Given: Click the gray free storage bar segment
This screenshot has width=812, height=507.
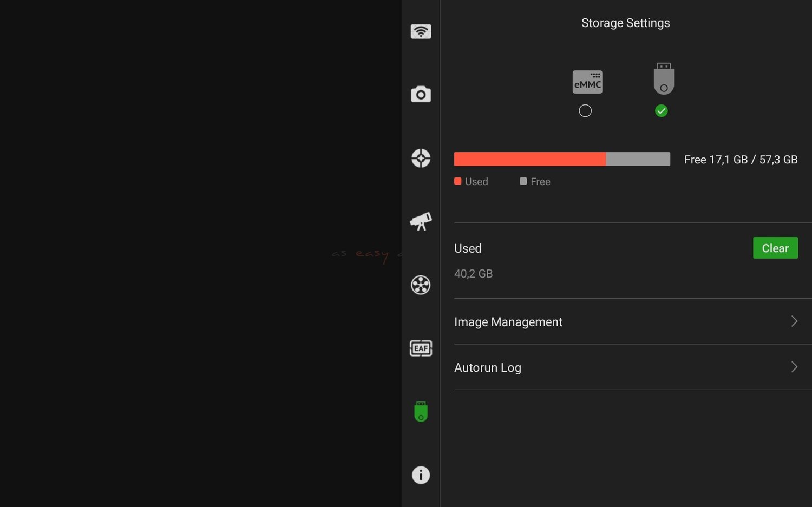Looking at the screenshot, I should [x=638, y=159].
